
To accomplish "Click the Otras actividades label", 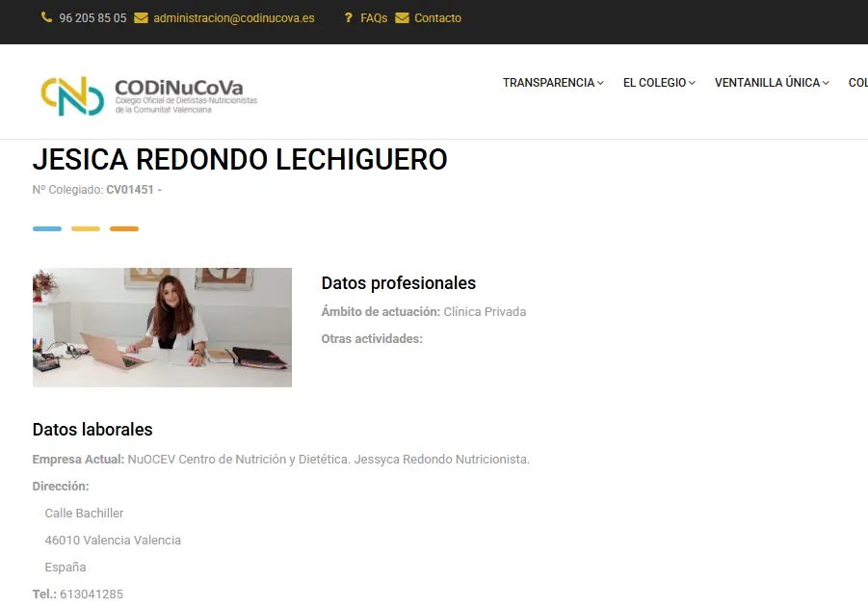I will [372, 338].
